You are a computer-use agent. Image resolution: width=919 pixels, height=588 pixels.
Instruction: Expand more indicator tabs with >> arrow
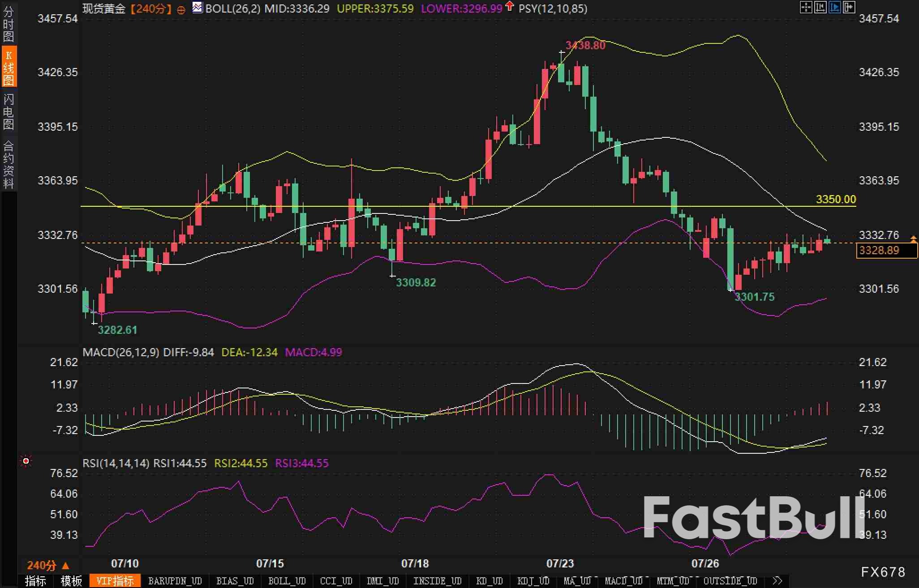click(777, 581)
